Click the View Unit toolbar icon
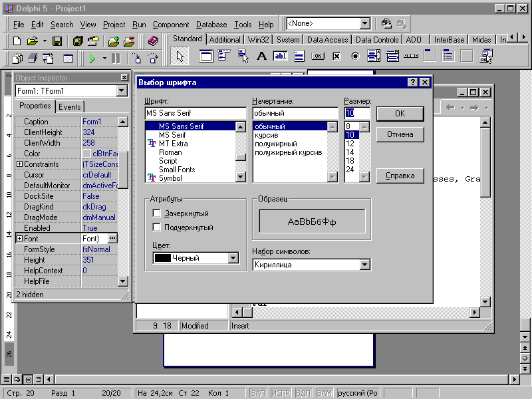The width and height of the screenshot is (532, 399). (17, 59)
